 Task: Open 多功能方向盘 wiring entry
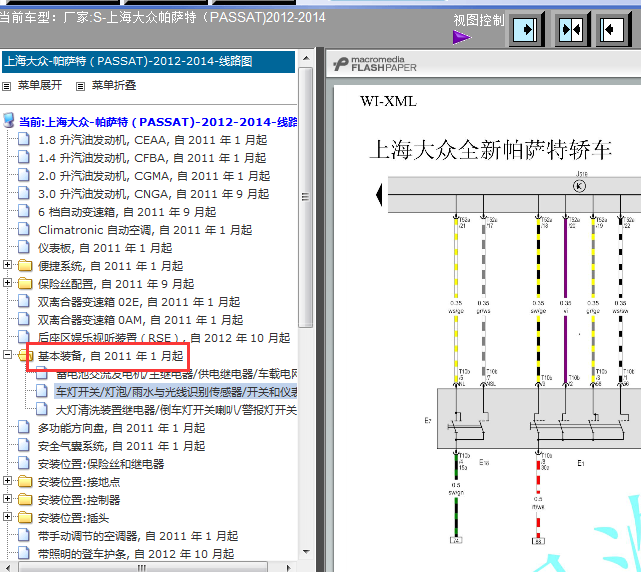point(121,428)
